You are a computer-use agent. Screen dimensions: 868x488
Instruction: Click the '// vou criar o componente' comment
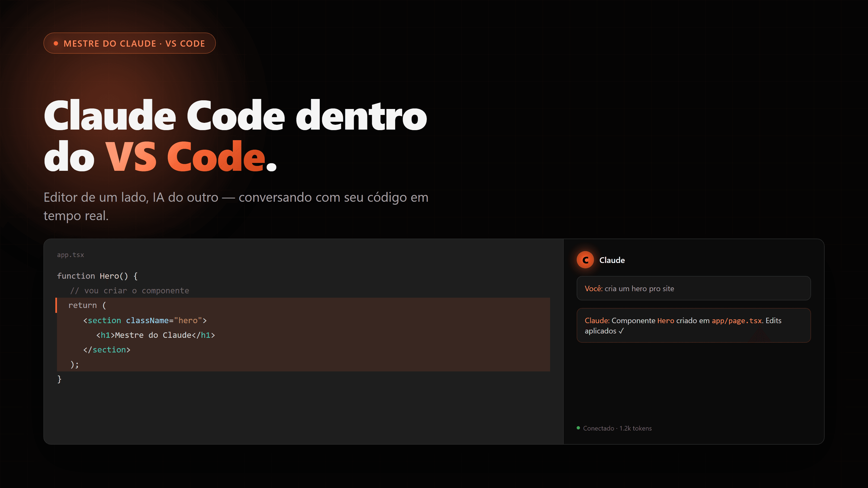point(130,291)
